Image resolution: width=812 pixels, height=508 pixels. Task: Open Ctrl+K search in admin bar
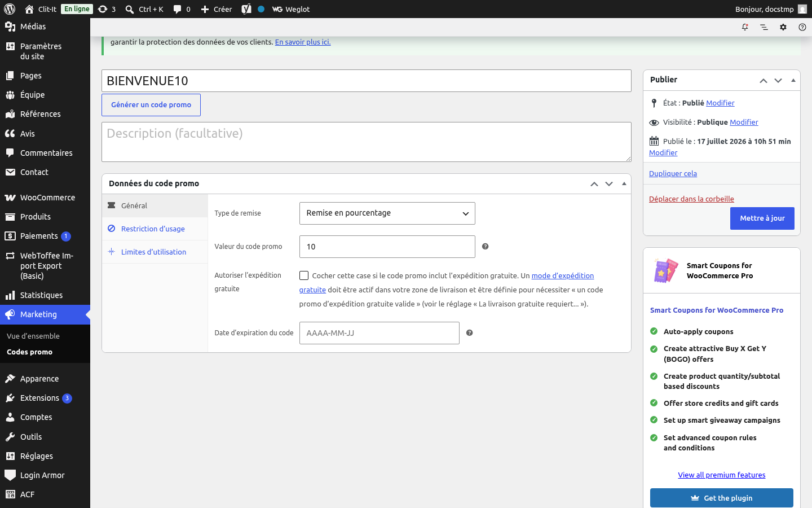144,9
